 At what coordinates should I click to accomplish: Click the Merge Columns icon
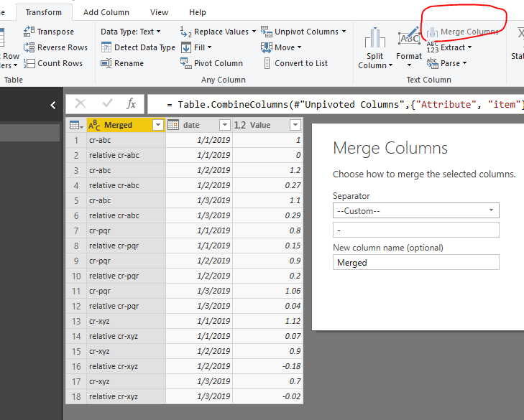click(432, 32)
